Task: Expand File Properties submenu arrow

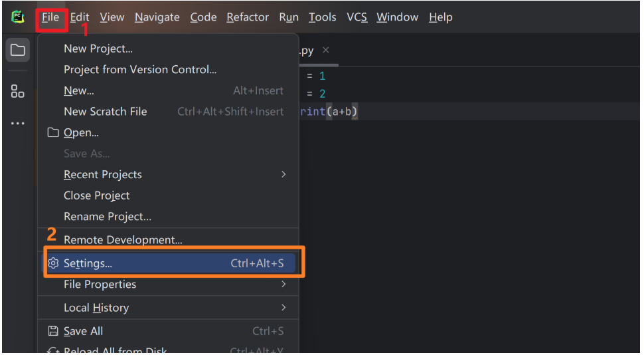Action: tap(283, 285)
